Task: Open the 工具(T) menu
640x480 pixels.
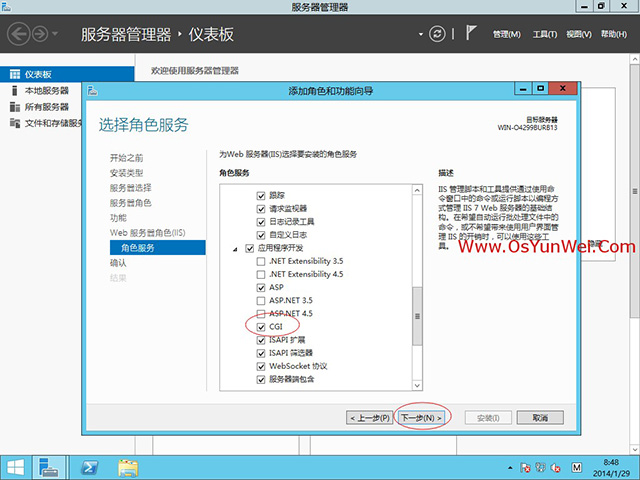Action: point(544,34)
